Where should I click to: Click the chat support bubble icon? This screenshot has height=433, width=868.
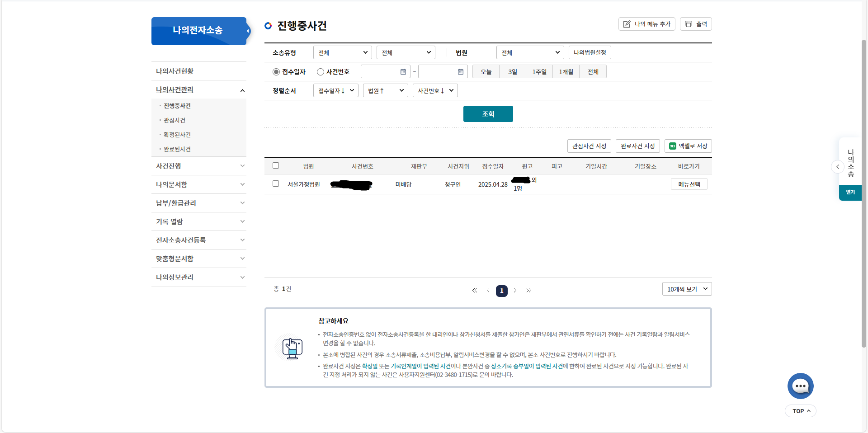click(800, 386)
